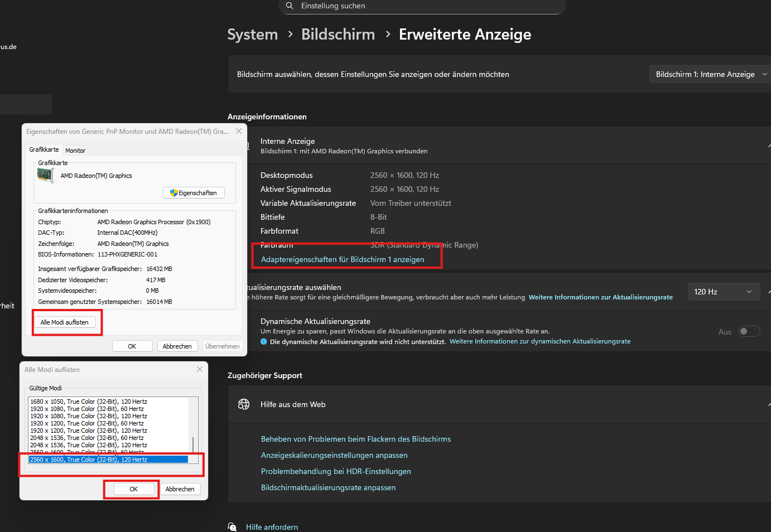This screenshot has height=532, width=771.
Task: Click Variable Aktualisierungsrate value Vom Treiber unterstützt
Action: pyautogui.click(x=411, y=203)
